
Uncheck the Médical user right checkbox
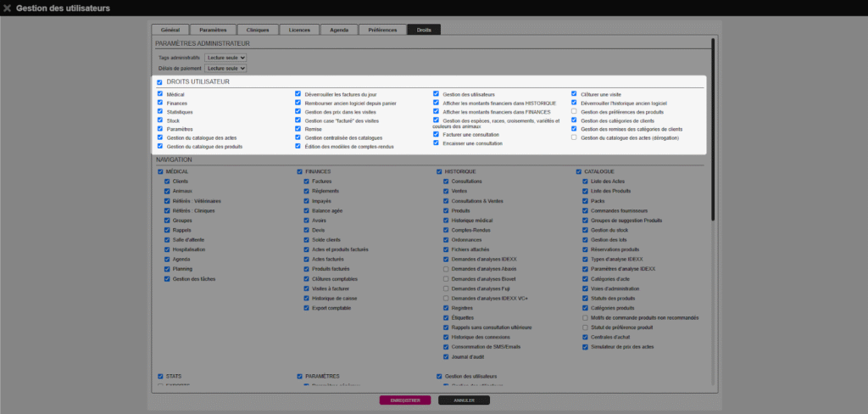pyautogui.click(x=160, y=94)
